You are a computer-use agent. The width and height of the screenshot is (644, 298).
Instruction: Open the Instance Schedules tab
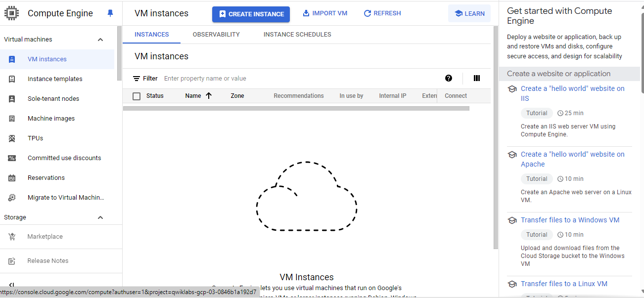click(297, 35)
